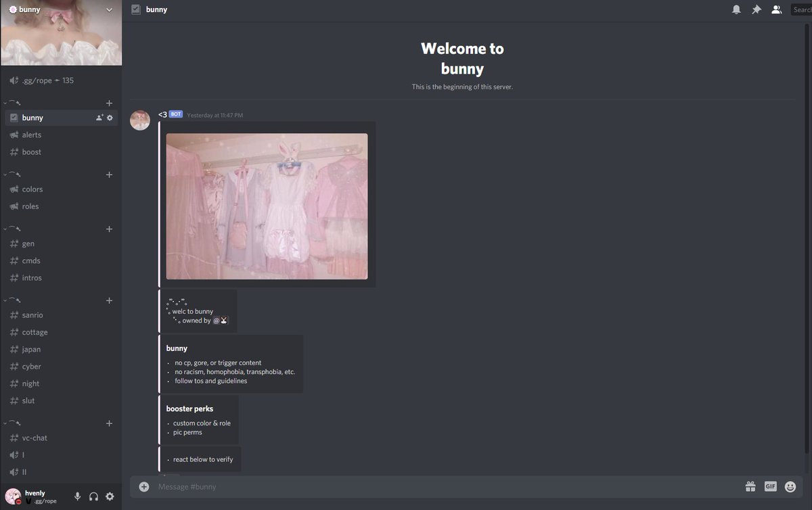Open notification settings bell icon

pyautogui.click(x=736, y=9)
